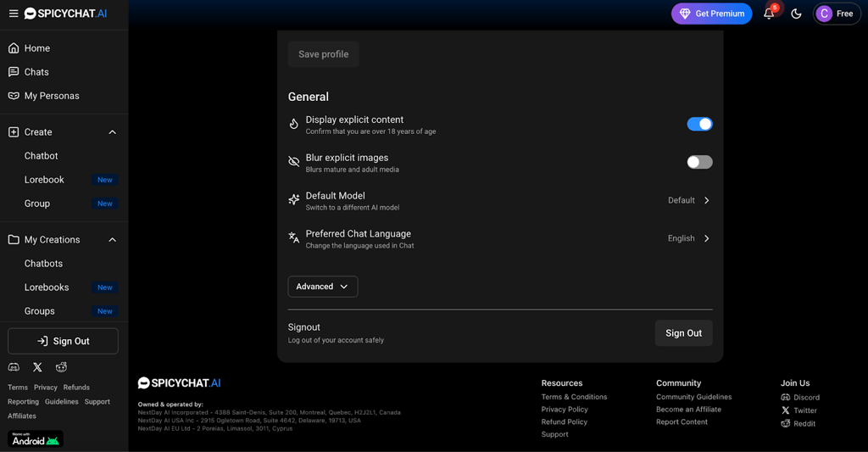This screenshot has width=868, height=452.
Task: Click the My Personas mask icon
Action: click(14, 96)
